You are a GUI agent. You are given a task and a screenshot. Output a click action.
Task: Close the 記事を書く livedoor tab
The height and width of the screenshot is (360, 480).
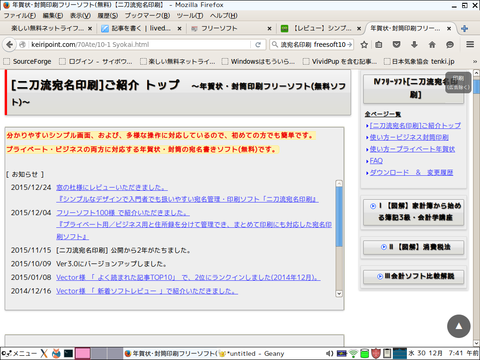179,29
